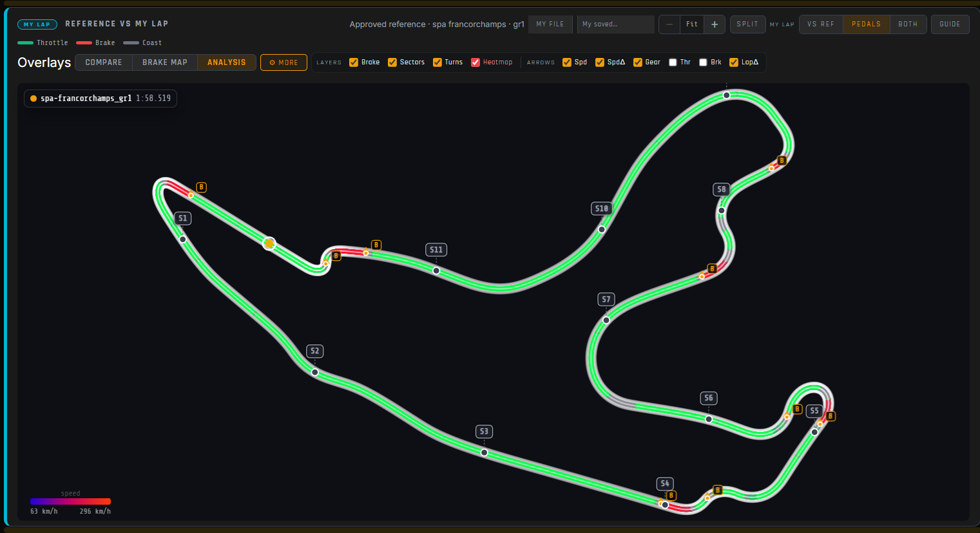Click brake marker B beside the S4 label
Viewport: 980px width, 533px height.
671,496
